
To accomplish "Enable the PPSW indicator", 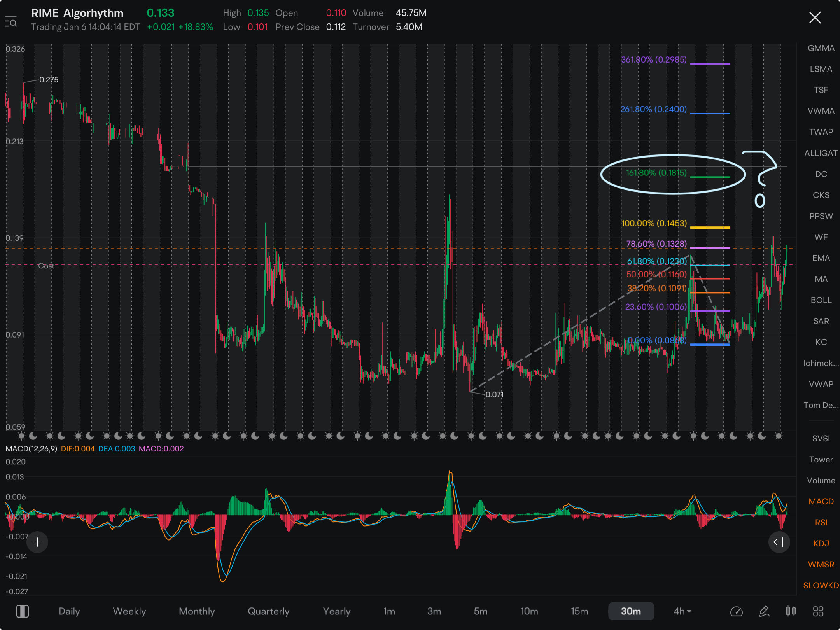I will [x=821, y=216].
